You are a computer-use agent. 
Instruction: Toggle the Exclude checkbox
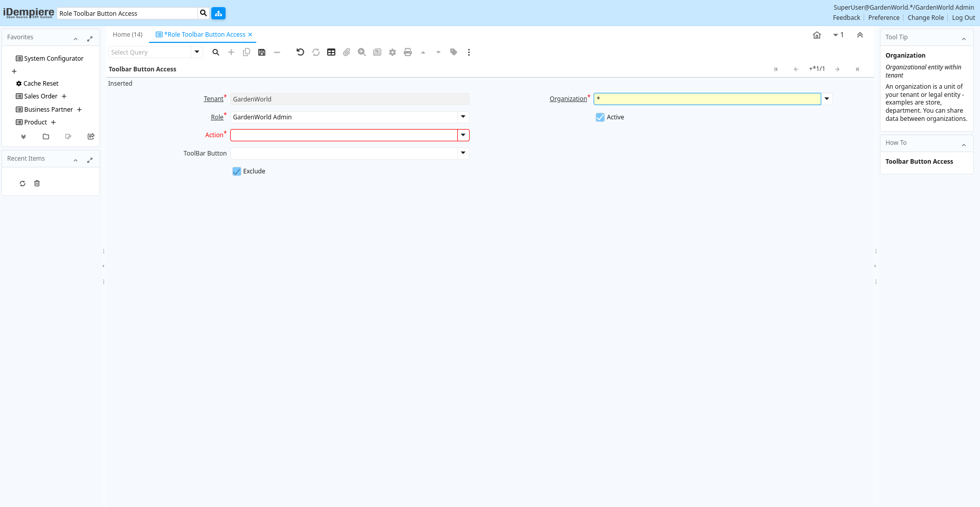click(x=237, y=171)
